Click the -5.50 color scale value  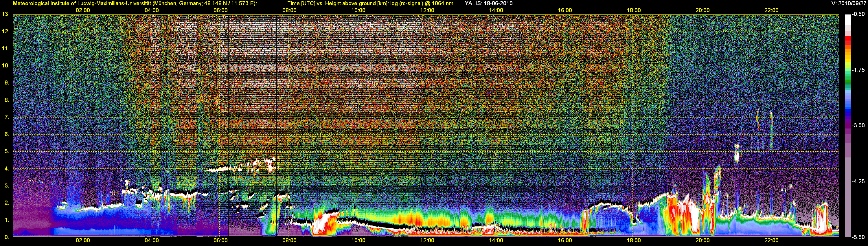[x=858, y=237]
